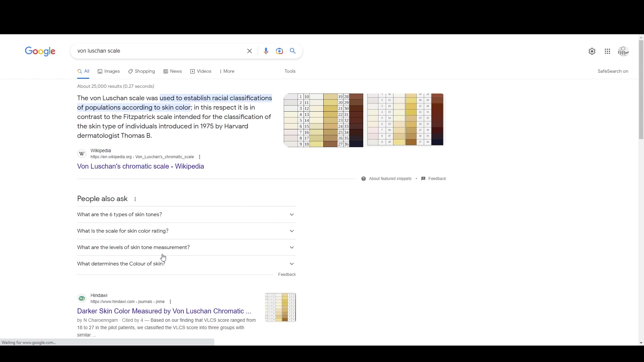Screen dimensions: 644x362
Task: Focus the search field with von luschan scale
Action: [158, 51]
